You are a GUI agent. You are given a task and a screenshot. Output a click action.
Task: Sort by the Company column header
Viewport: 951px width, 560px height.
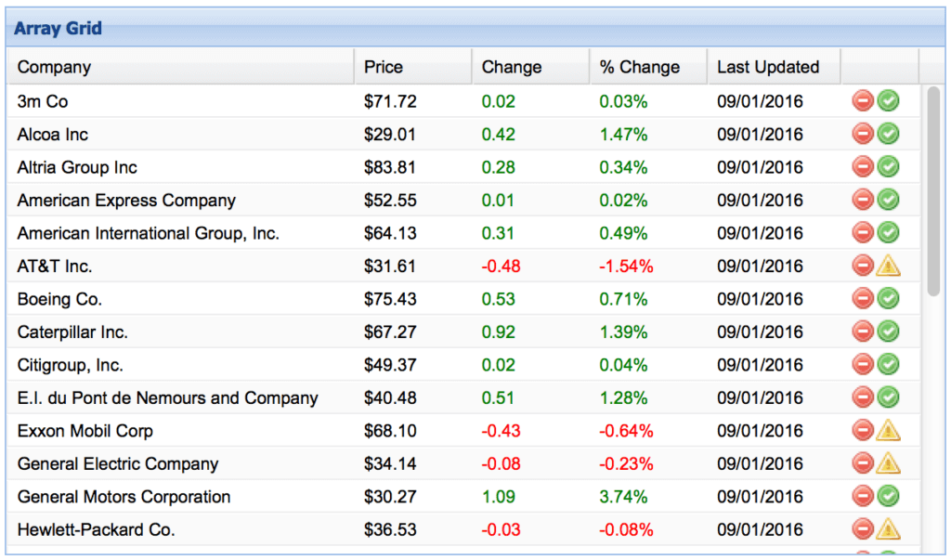tap(180, 67)
